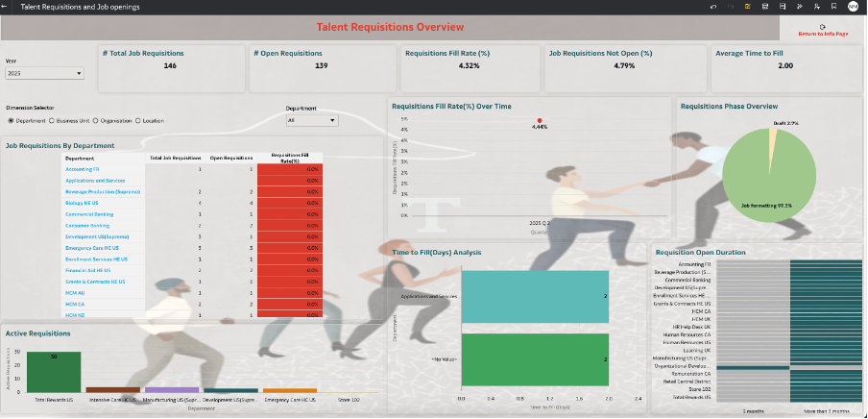This screenshot has height=419, width=868.
Task: Open the Financial Aid HE US link
Action: pyautogui.click(x=87, y=270)
